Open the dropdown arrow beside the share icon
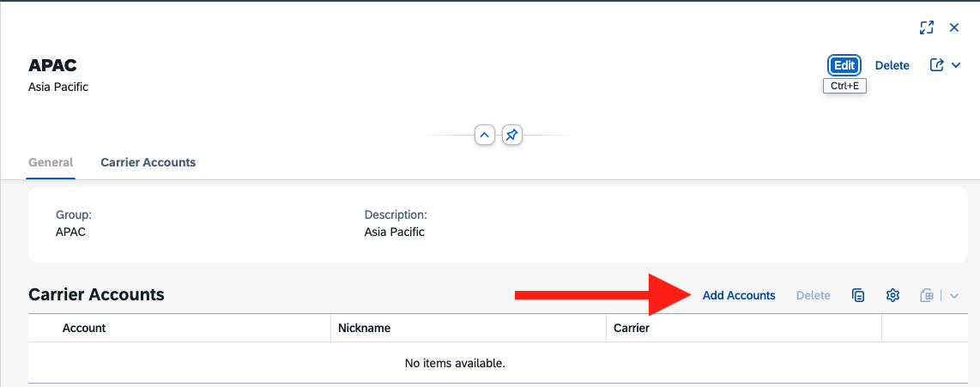The height and width of the screenshot is (387, 980). (x=956, y=65)
